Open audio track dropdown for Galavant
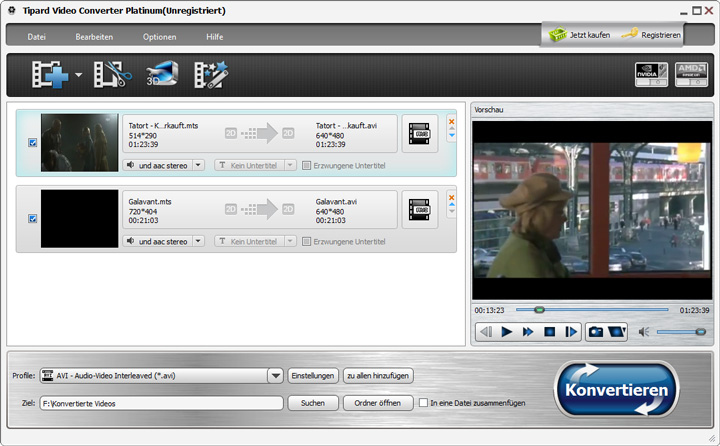 click(x=198, y=241)
